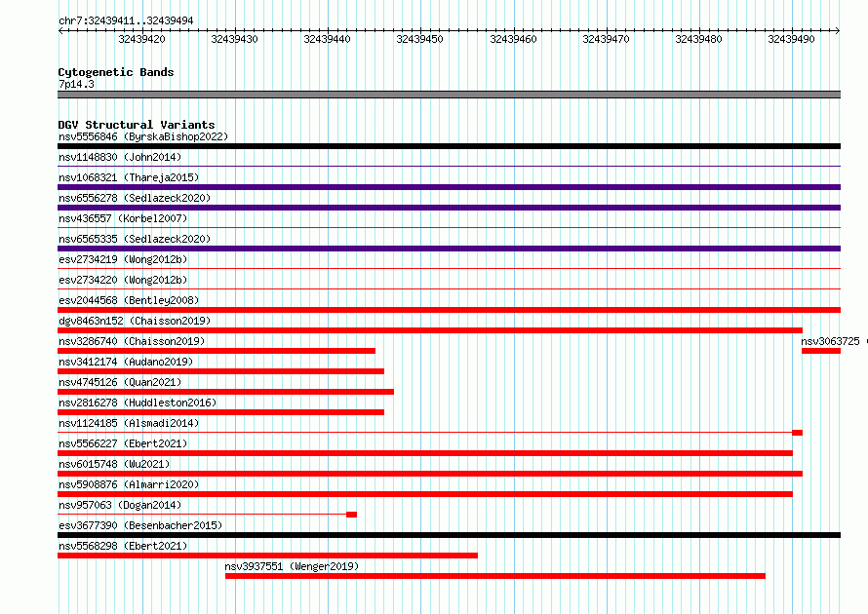The height and width of the screenshot is (614, 868).
Task: Click ruler position 32439440
Action: point(327,39)
